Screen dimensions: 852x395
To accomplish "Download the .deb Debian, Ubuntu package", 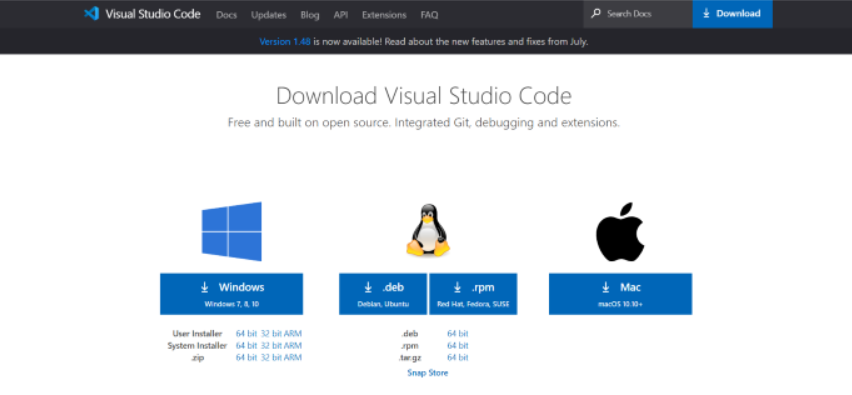I will coord(383,294).
